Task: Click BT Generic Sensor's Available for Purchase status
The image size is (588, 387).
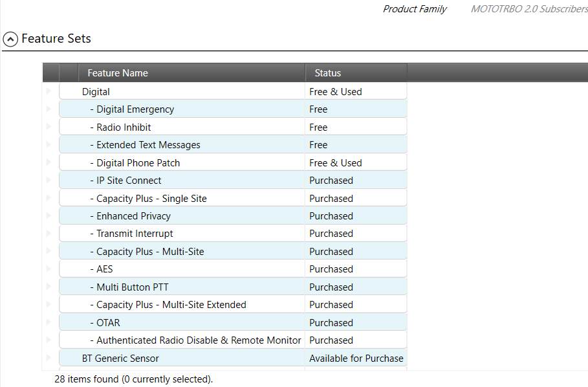Action: [356, 359]
